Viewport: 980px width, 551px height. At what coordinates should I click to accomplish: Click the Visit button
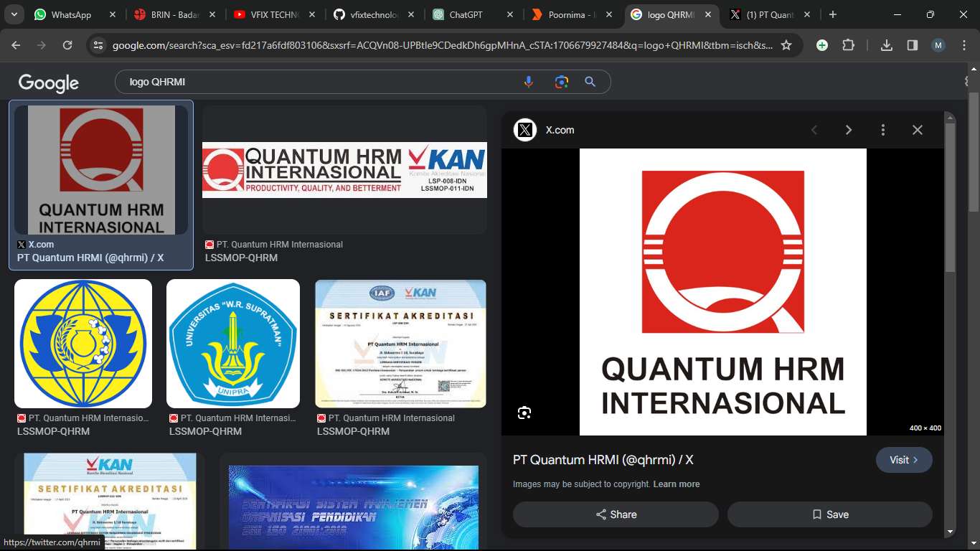[904, 460]
